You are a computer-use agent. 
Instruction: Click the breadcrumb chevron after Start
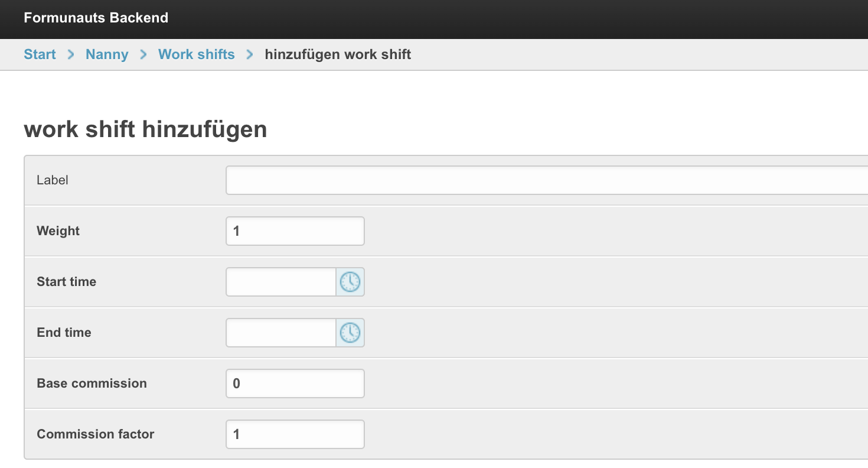coord(71,54)
